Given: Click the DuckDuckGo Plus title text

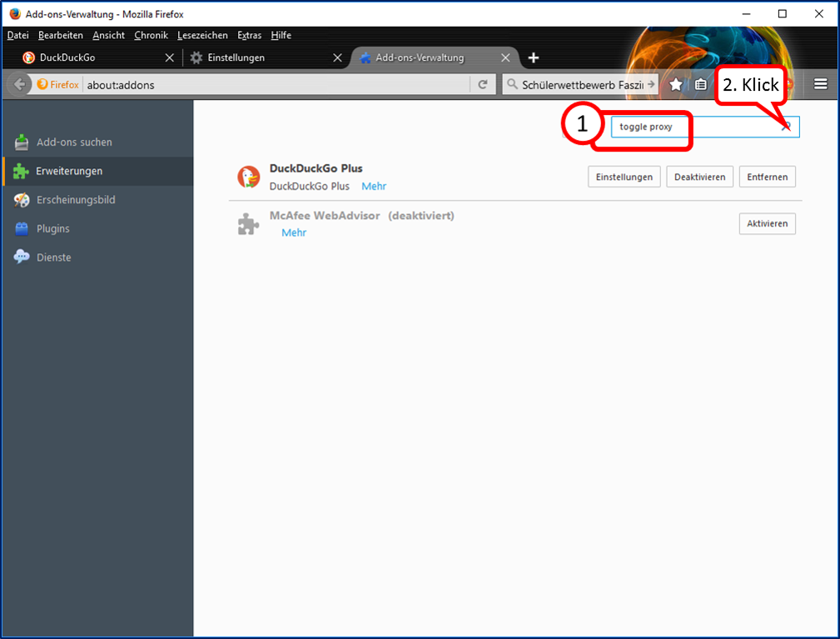Looking at the screenshot, I should coord(316,168).
